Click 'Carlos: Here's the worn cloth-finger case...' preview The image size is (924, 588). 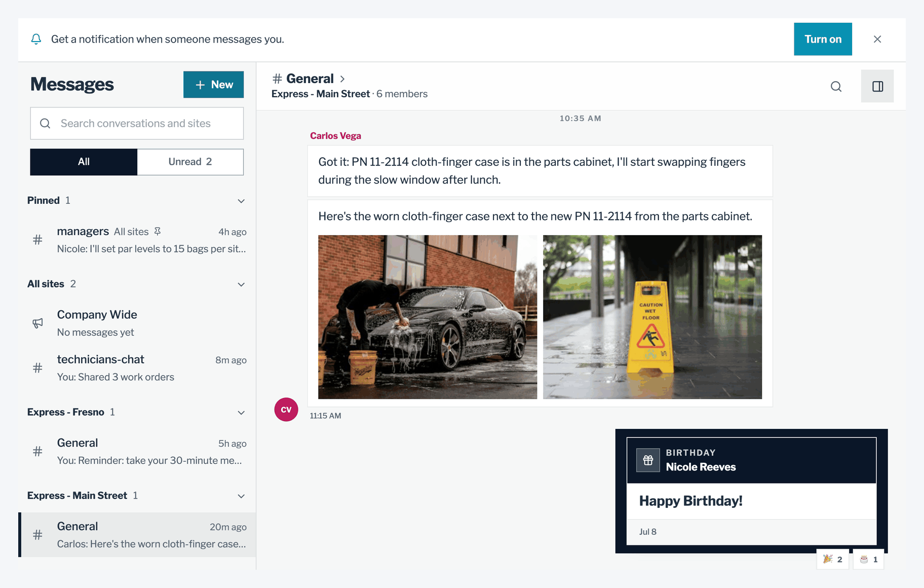coord(151,544)
